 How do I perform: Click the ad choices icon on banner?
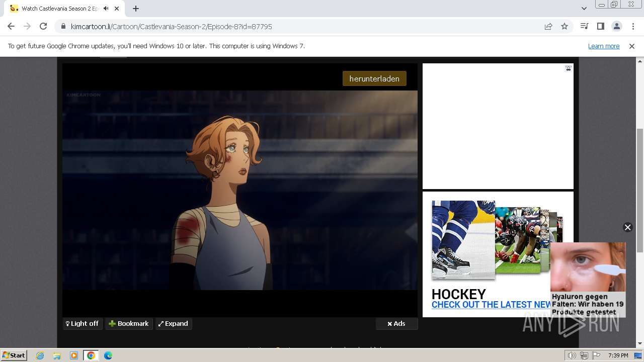tap(569, 68)
